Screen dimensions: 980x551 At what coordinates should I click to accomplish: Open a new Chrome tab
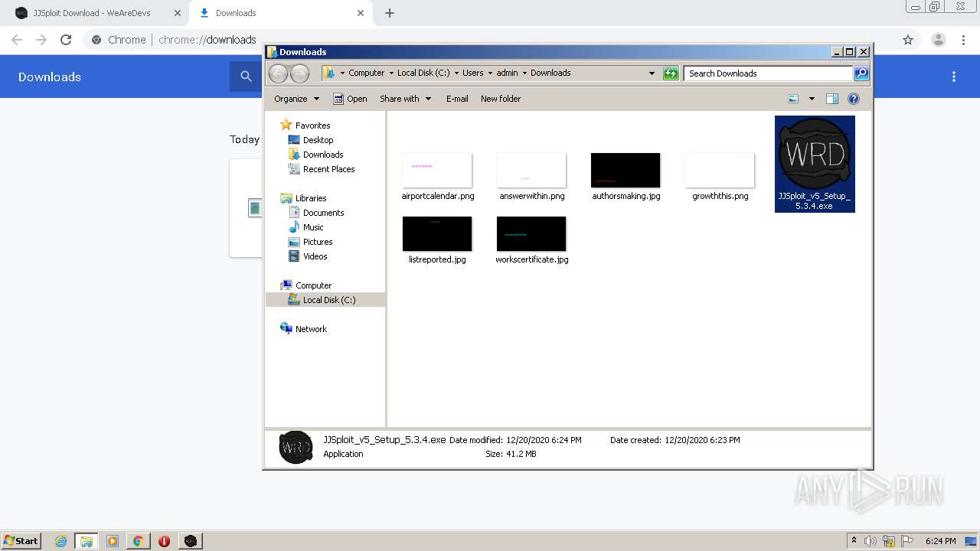[390, 13]
